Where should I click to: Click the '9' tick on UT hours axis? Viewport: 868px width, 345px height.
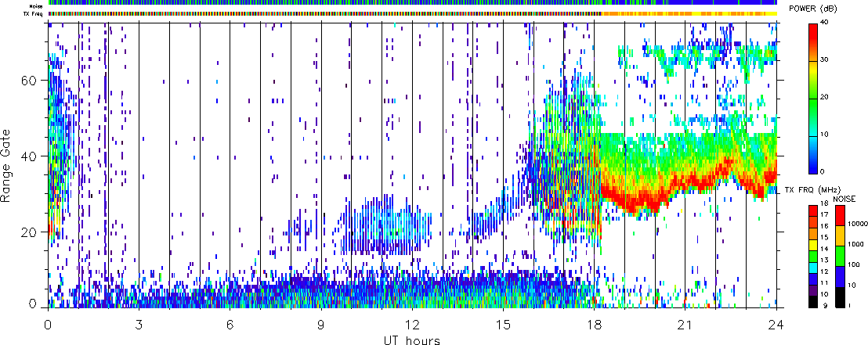click(x=321, y=324)
